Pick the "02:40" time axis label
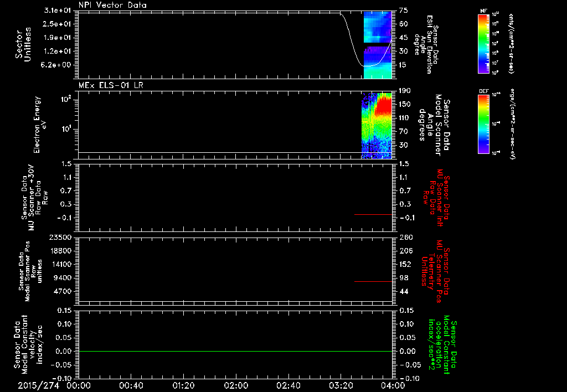Image resolution: width=567 pixels, height=392 pixels. click(x=288, y=385)
